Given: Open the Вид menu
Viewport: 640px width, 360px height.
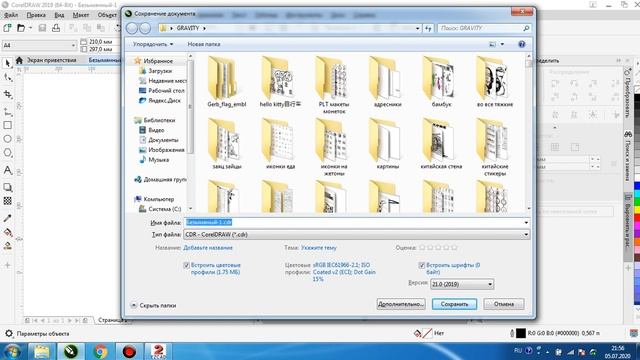Looking at the screenshot, I should (x=59, y=15).
